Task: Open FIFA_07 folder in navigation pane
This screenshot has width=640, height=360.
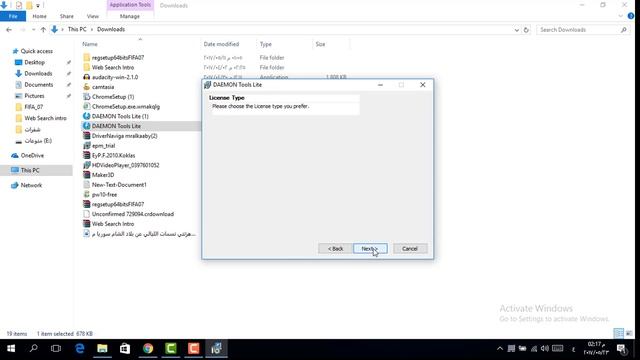Action: (x=33, y=107)
